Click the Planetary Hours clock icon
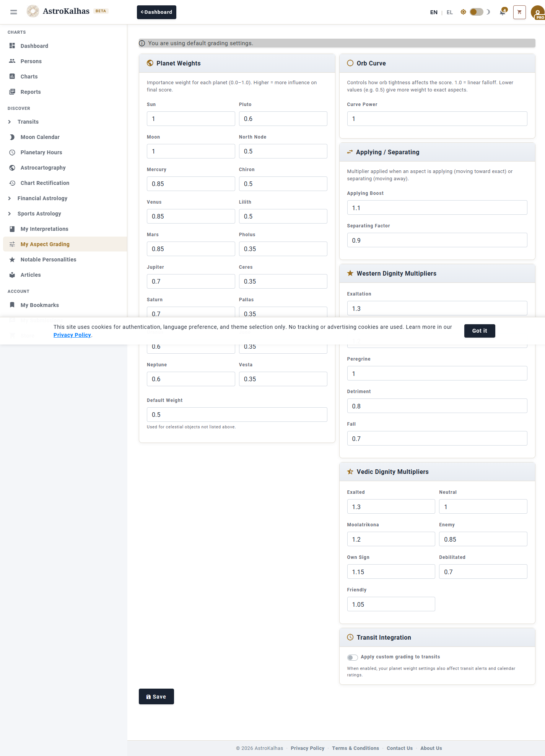Image resolution: width=545 pixels, height=756 pixels. pyautogui.click(x=12, y=152)
